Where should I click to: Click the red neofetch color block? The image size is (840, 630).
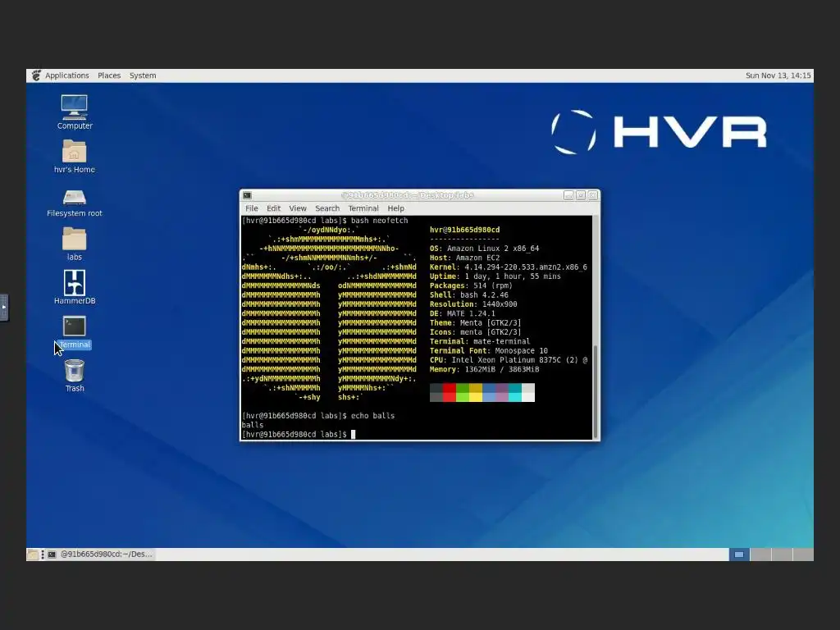[x=450, y=392]
